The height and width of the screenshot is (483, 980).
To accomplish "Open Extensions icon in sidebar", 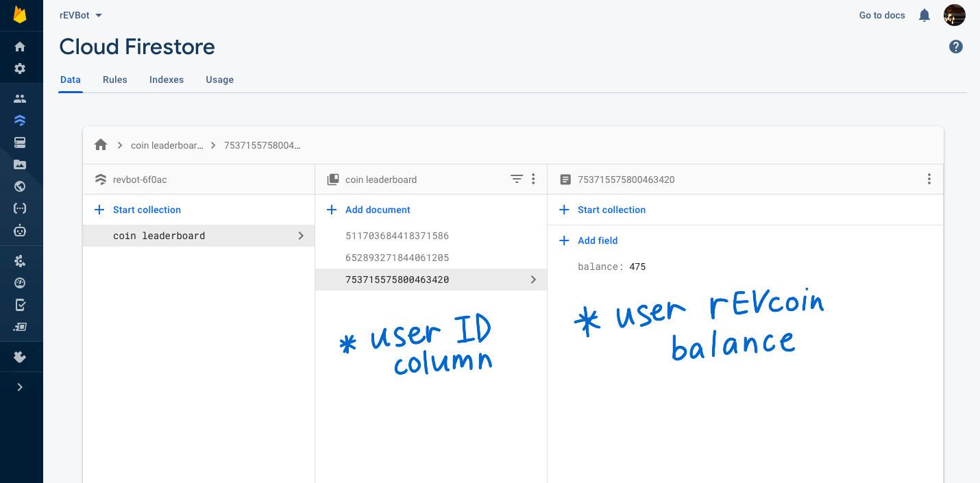I will 20,357.
